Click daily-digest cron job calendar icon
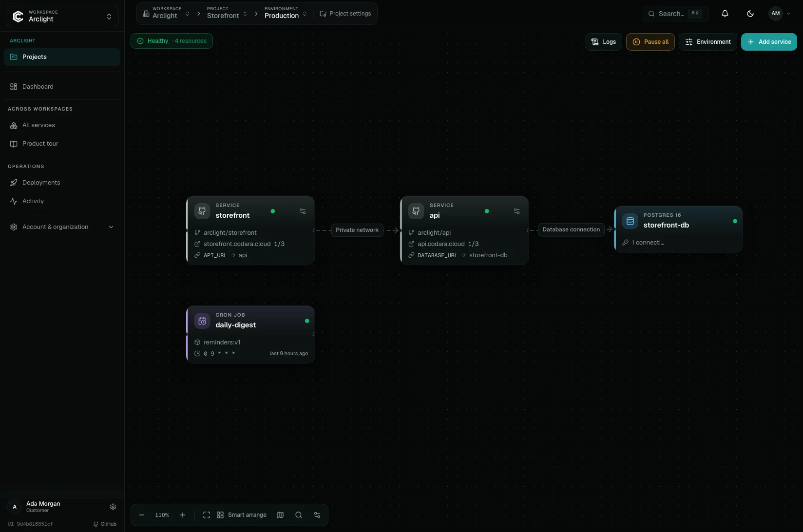803x532 pixels. pos(202,321)
